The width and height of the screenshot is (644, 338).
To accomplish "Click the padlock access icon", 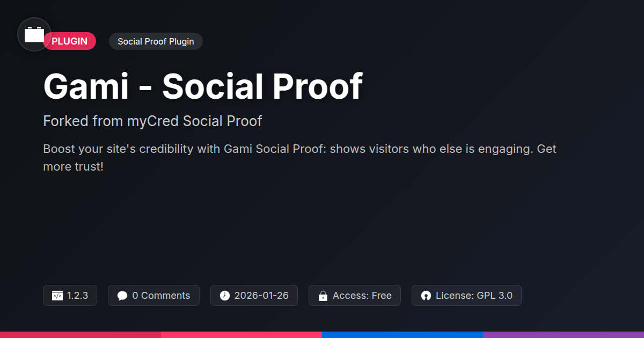I will (323, 296).
